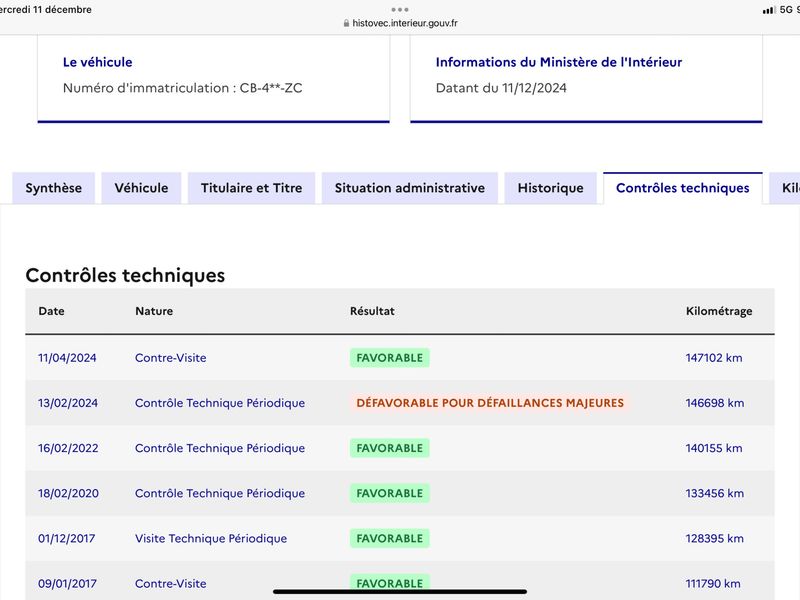Click the FAVORABLE badge for 16/02/2022
This screenshot has height=600, width=800.
tap(390, 448)
